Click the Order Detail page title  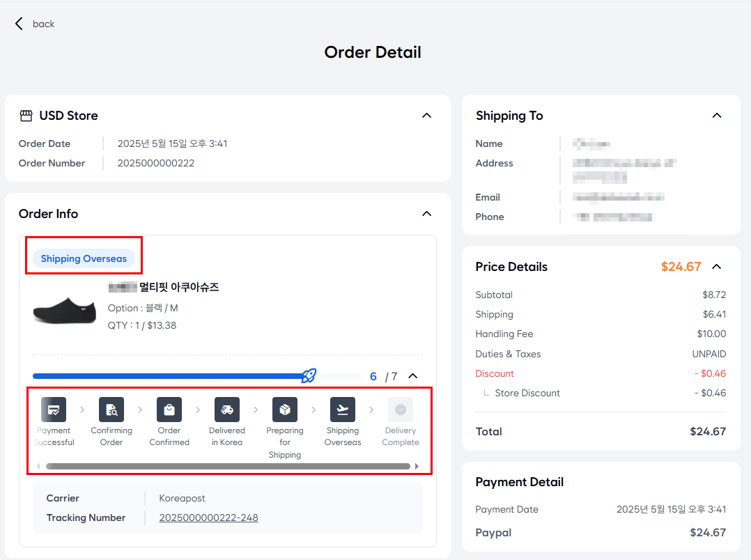coord(373,52)
